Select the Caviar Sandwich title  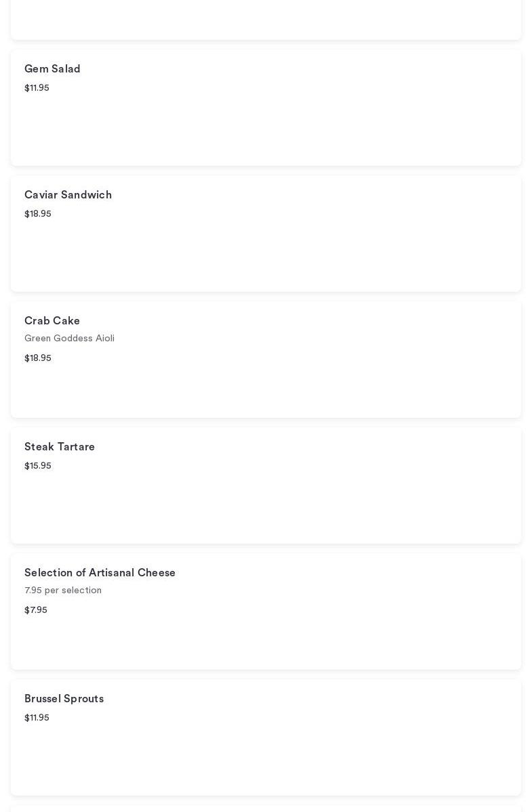[68, 195]
